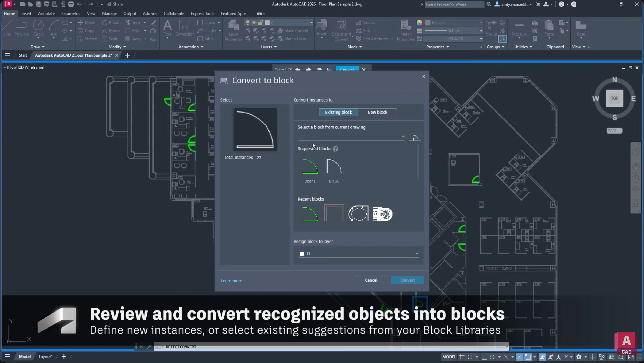Open the Learn more link

(x=231, y=281)
